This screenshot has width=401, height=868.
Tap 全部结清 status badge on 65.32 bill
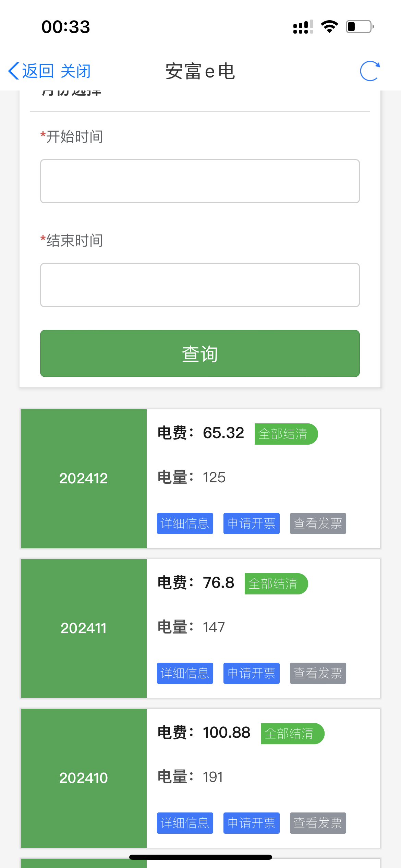pyautogui.click(x=286, y=434)
